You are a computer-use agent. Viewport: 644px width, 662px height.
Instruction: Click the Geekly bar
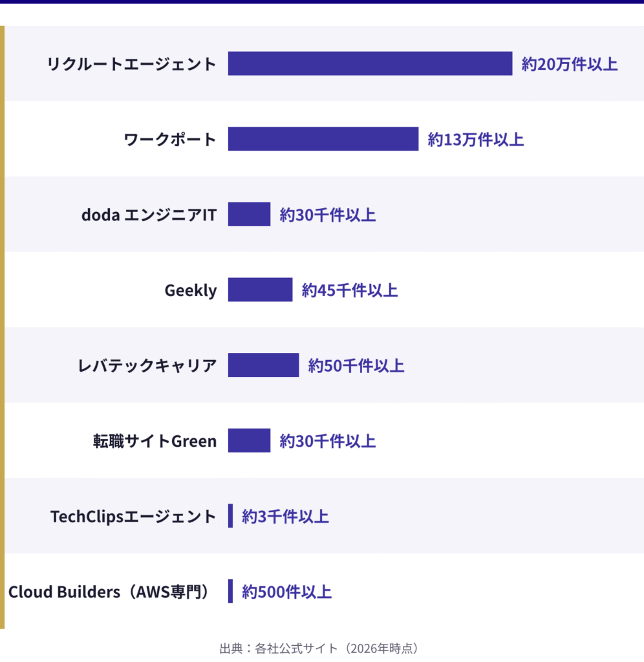[x=260, y=290]
